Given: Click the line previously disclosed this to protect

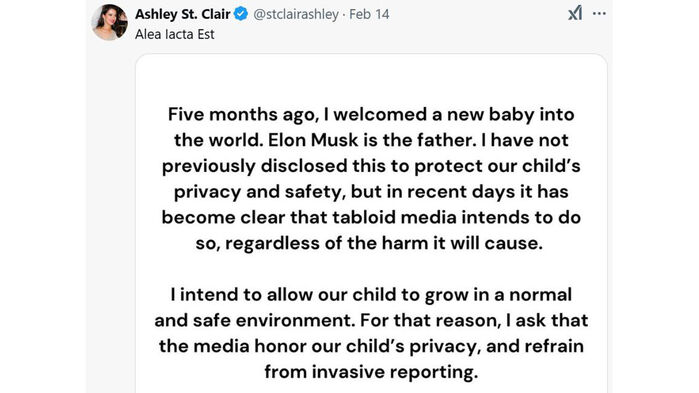Looking at the screenshot, I should tap(371, 166).
